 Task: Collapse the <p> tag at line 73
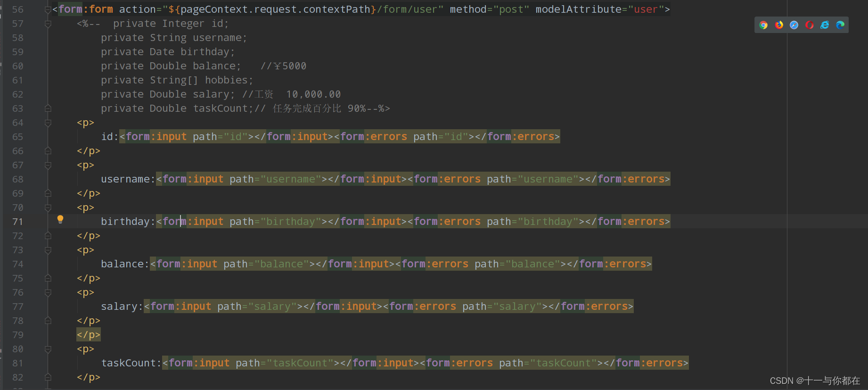[48, 250]
